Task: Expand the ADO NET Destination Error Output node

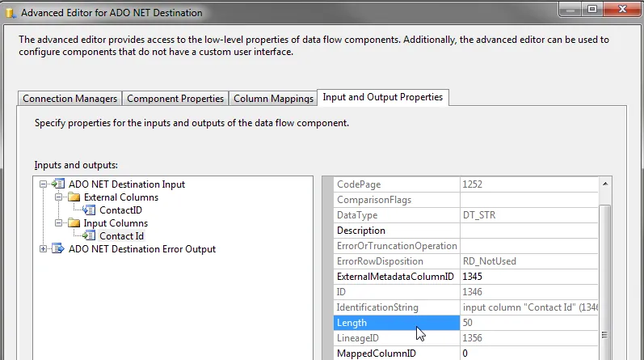Action: pyautogui.click(x=43, y=248)
